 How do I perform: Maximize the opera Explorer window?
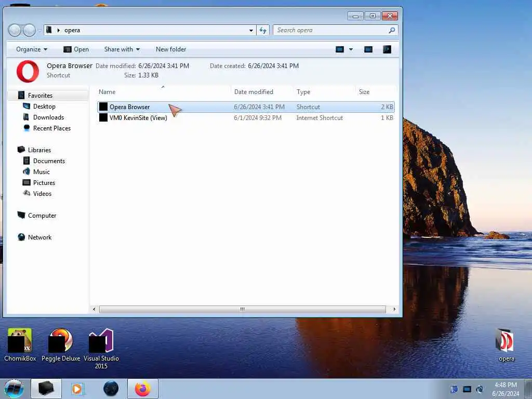(373, 16)
